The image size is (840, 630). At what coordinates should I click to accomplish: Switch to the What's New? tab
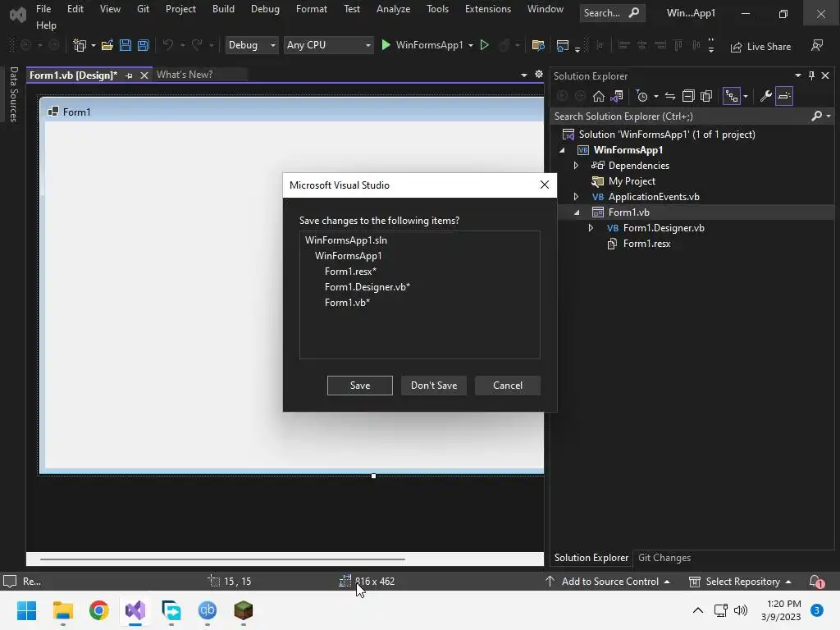pyautogui.click(x=185, y=75)
